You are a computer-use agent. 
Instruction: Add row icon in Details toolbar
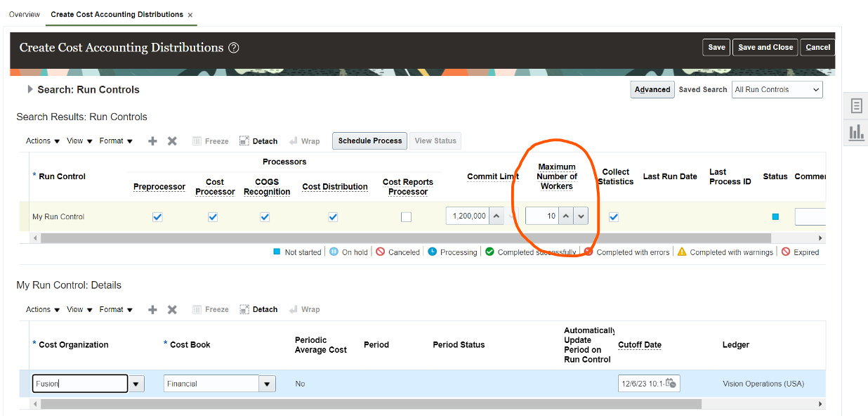click(x=152, y=310)
